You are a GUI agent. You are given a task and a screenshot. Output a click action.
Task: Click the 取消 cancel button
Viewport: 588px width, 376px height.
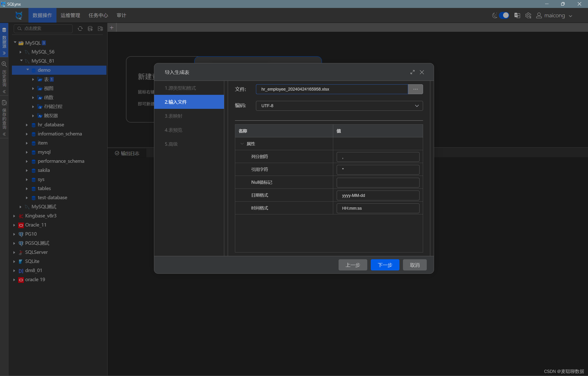click(x=414, y=265)
